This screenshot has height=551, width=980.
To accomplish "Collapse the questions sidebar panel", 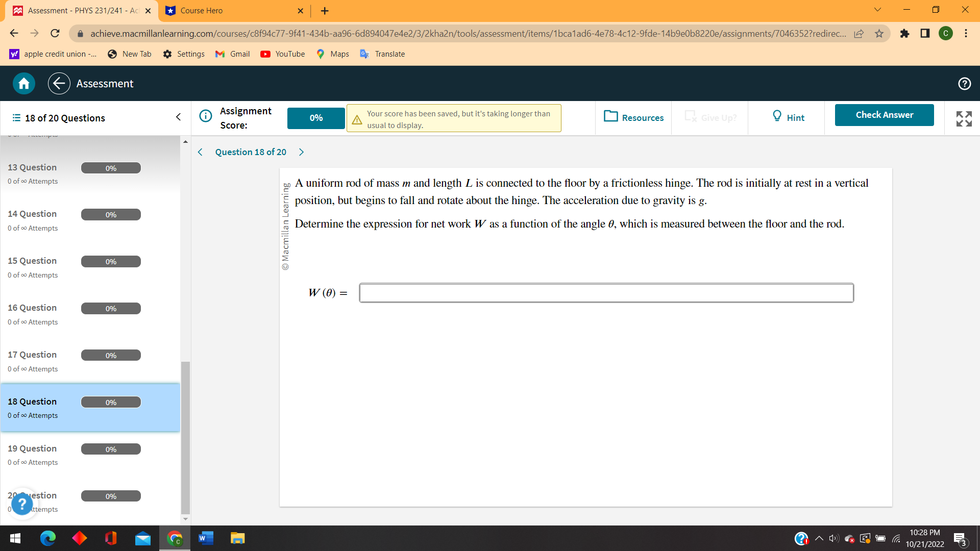I will (x=178, y=117).
